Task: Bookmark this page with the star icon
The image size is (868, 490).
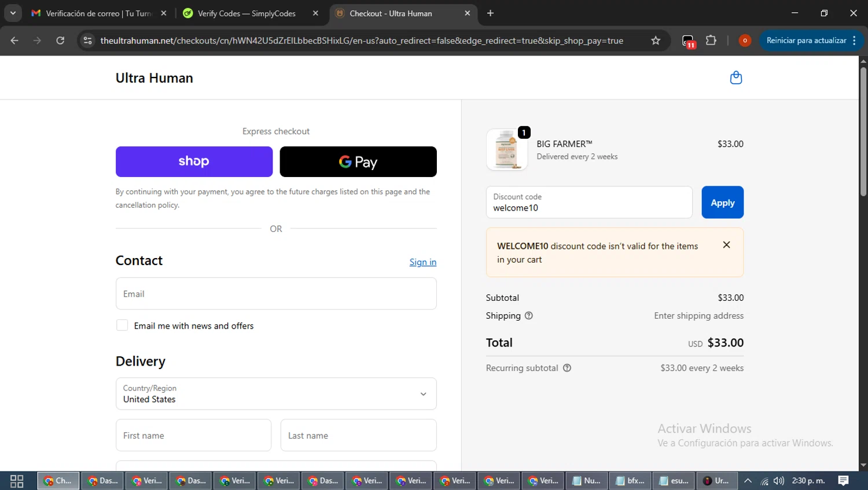Action: point(656,40)
